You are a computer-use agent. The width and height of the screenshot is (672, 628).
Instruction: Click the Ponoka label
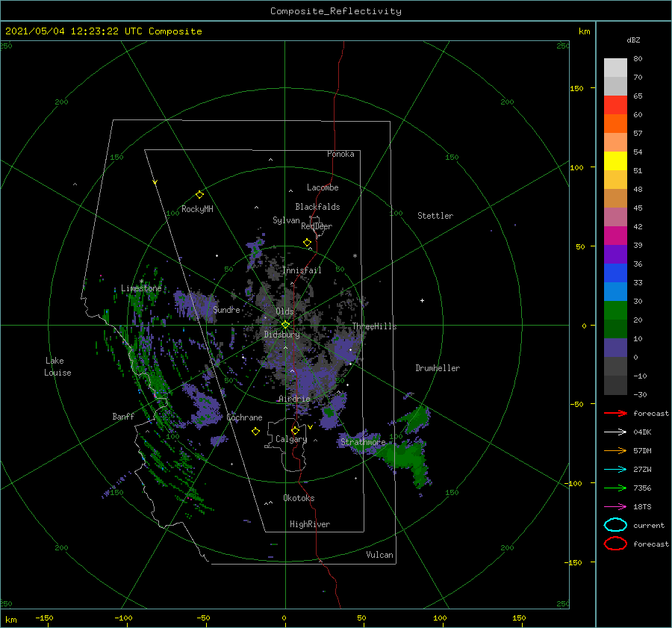[x=340, y=154]
